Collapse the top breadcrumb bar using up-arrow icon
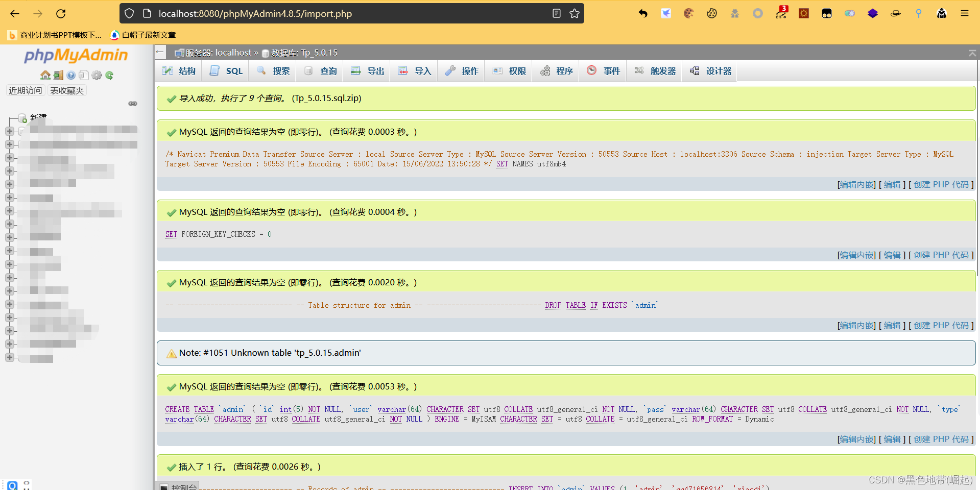Image resolution: width=980 pixels, height=490 pixels. (x=972, y=53)
